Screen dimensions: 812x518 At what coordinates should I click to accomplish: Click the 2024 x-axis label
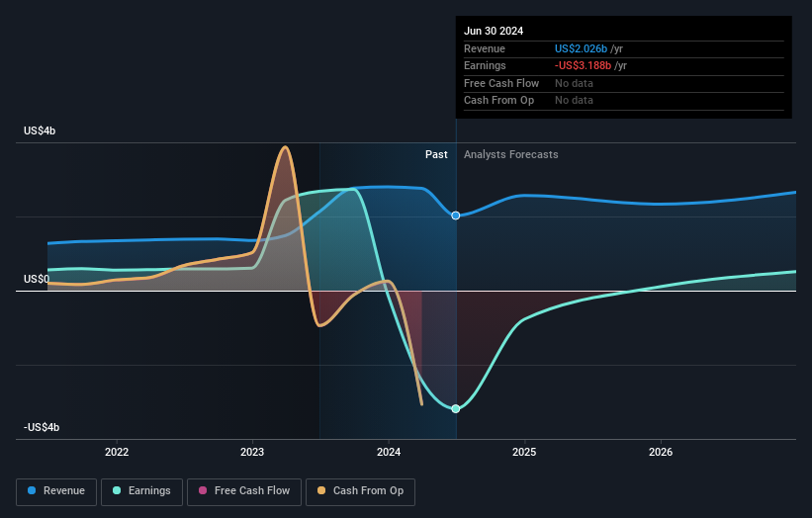[x=389, y=453]
